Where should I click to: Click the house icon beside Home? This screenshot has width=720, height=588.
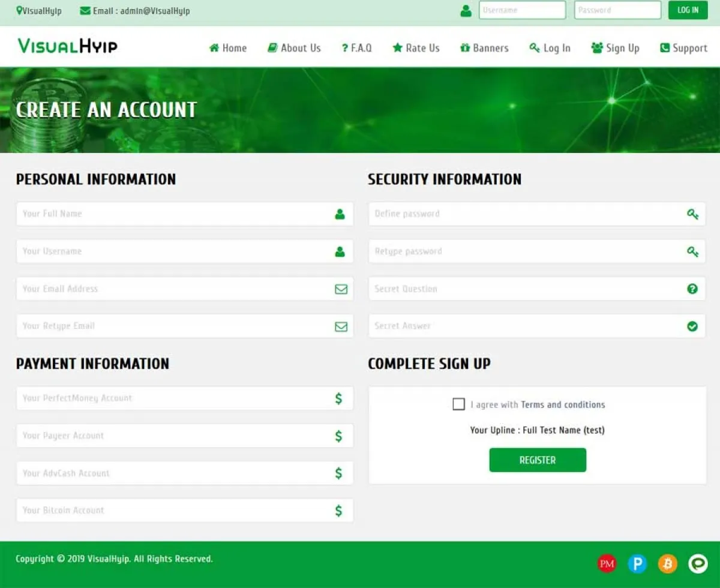tap(214, 48)
